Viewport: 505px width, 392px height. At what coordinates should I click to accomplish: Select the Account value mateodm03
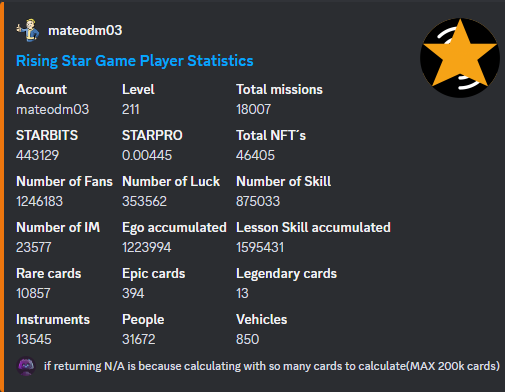[x=53, y=109]
